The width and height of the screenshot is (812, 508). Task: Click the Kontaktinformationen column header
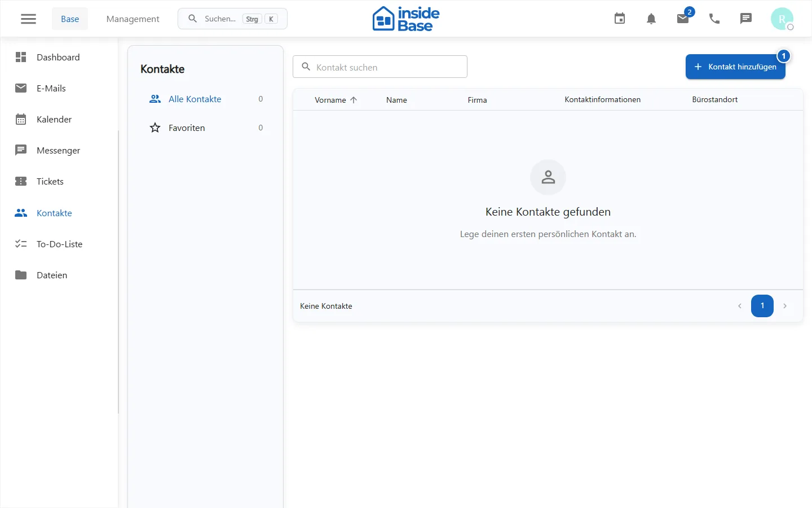[602, 99]
